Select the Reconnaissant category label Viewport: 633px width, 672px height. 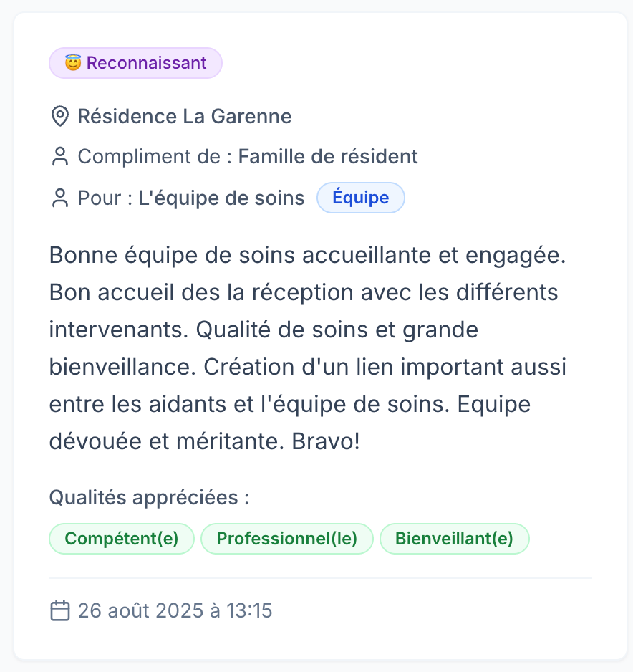[145, 62]
